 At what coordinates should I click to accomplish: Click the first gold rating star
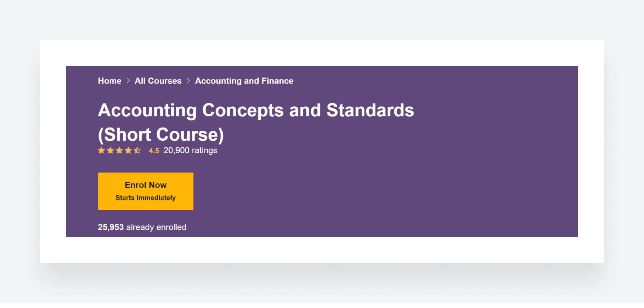(101, 151)
